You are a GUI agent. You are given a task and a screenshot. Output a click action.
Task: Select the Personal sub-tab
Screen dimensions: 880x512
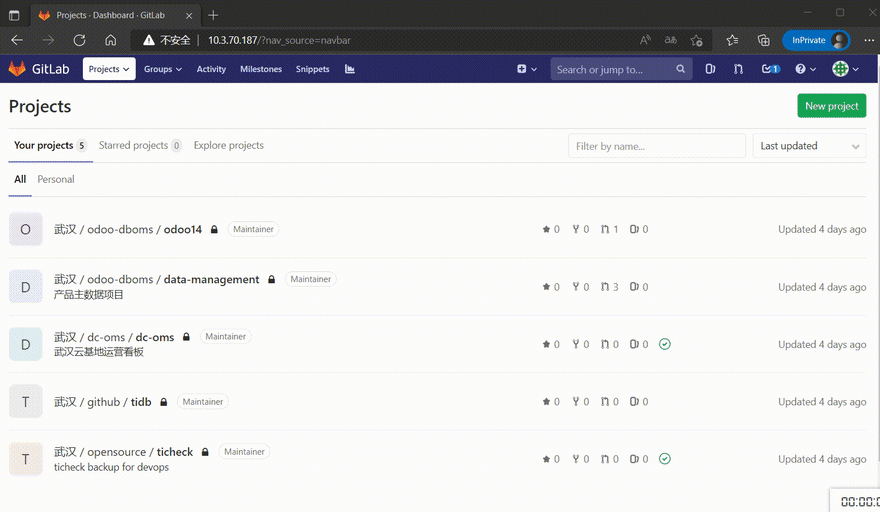pos(56,179)
